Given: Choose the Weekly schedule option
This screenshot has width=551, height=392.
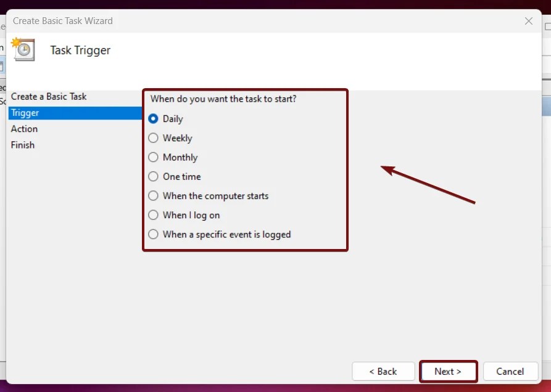Looking at the screenshot, I should pyautogui.click(x=153, y=138).
